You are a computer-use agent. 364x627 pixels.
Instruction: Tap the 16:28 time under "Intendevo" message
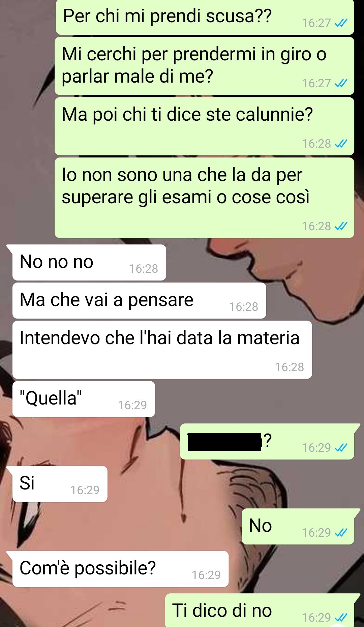click(290, 367)
